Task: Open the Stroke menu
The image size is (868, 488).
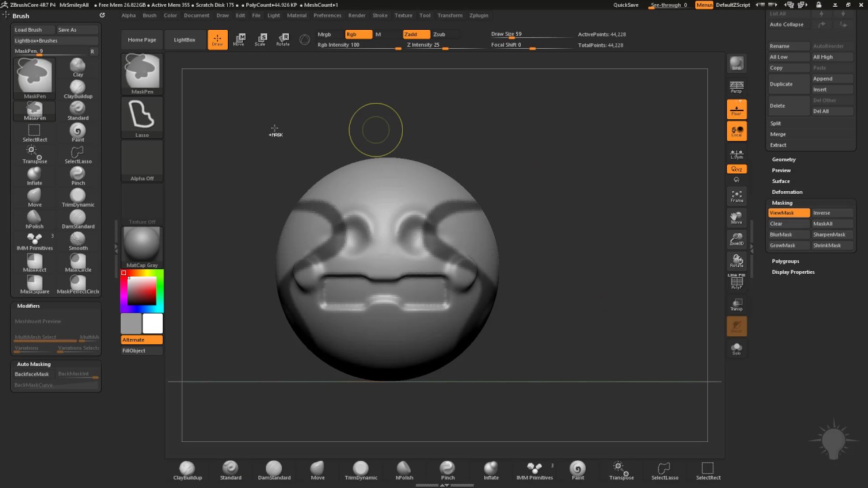Action: (x=380, y=15)
